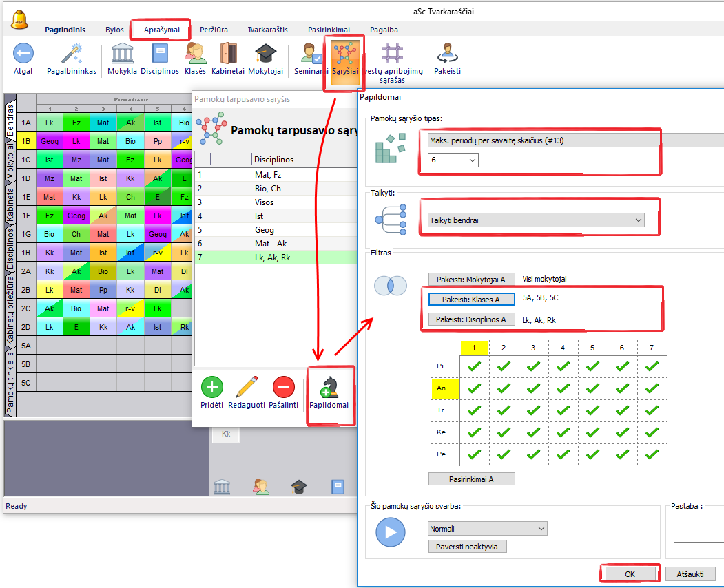Open the Pagalbininkas wizard wand
This screenshot has width=724, height=588.
pyautogui.click(x=72, y=54)
